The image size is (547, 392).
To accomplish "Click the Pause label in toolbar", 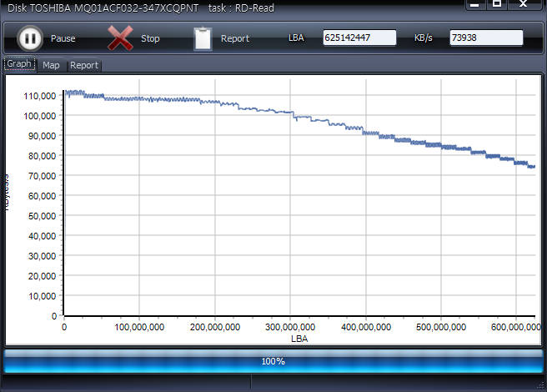I will (63, 38).
